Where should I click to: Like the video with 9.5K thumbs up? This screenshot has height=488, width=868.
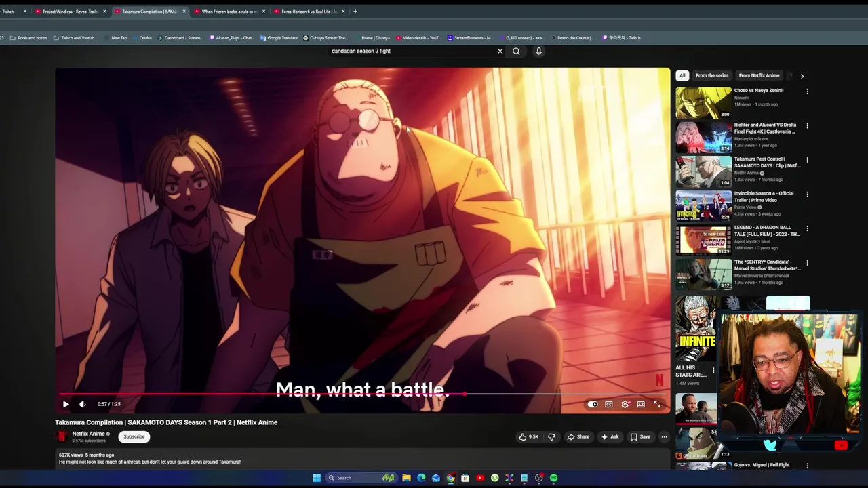pos(529,436)
